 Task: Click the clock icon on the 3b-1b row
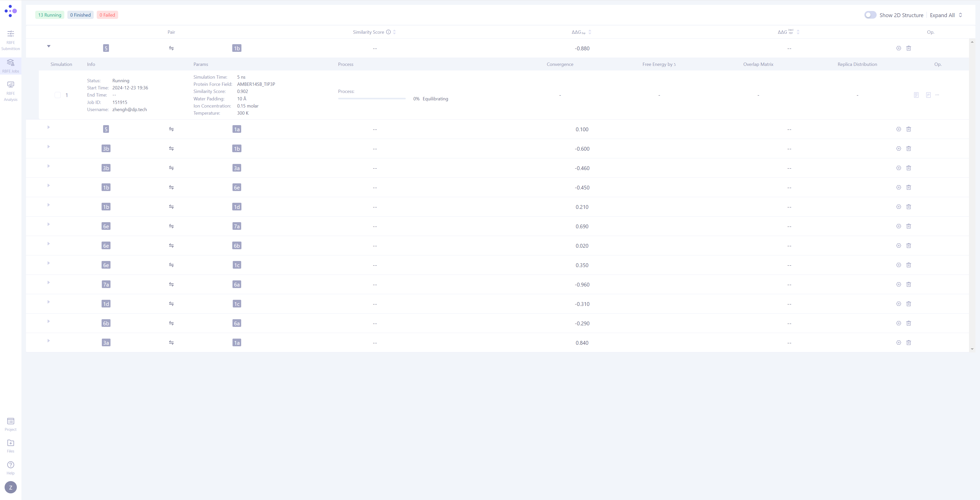[899, 149]
